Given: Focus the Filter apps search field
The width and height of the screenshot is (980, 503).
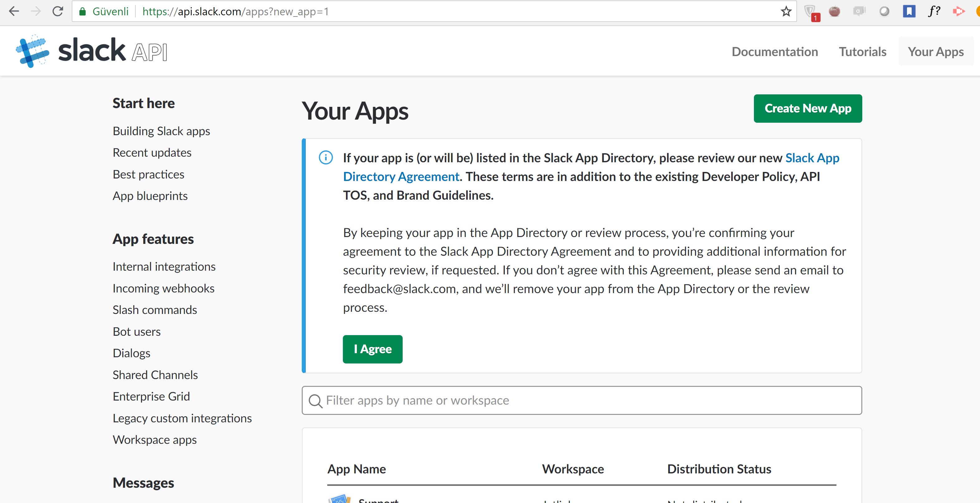Looking at the screenshot, I should (582, 400).
